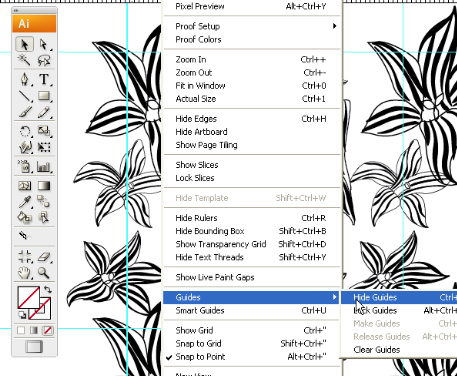The height and width of the screenshot is (376, 457).
Task: Select Show Slices menu item
Action: 252,165
